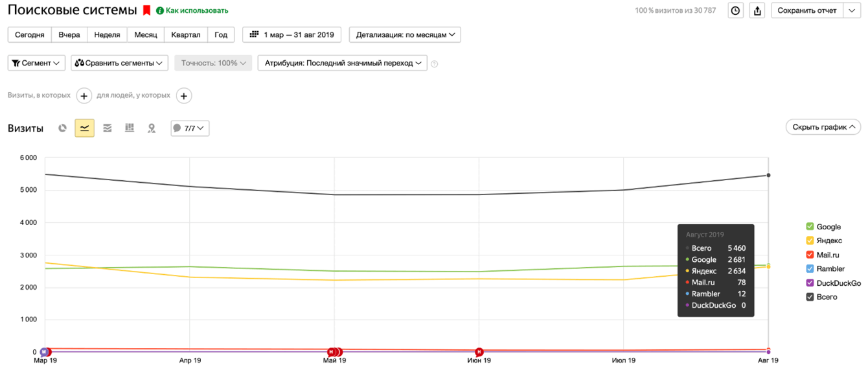Click the Rambler 12 tooltip row
Viewport: 868px width, 374px height.
pos(716,294)
